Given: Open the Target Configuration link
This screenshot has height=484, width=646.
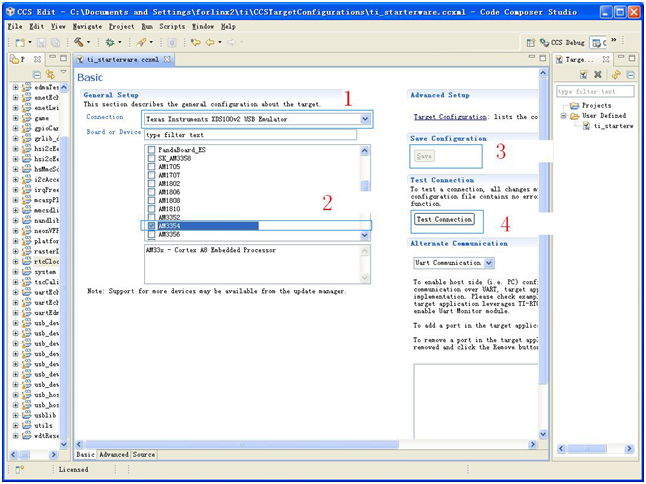Looking at the screenshot, I should click(450, 117).
